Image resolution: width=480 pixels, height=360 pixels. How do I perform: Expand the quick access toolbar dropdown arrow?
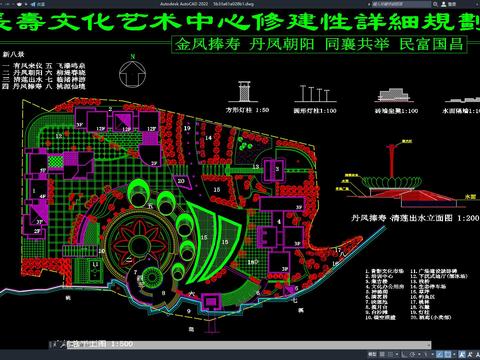click(26, 4)
